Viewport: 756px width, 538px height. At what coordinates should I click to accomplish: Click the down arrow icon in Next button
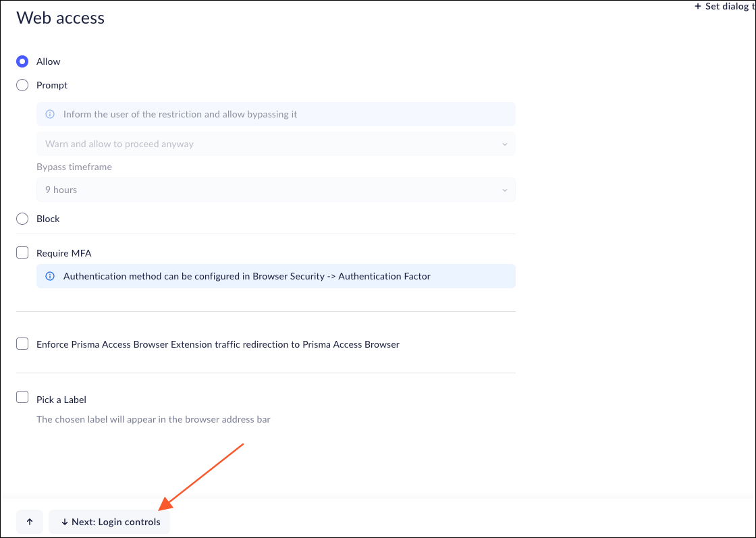click(x=65, y=522)
